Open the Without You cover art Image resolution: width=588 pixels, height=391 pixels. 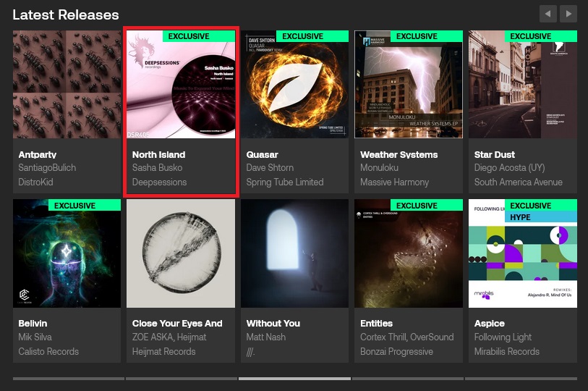click(295, 253)
